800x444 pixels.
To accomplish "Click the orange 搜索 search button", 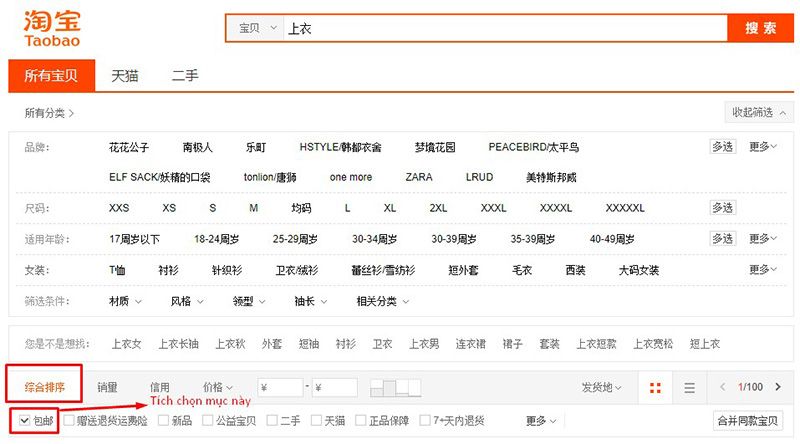I will (760, 28).
